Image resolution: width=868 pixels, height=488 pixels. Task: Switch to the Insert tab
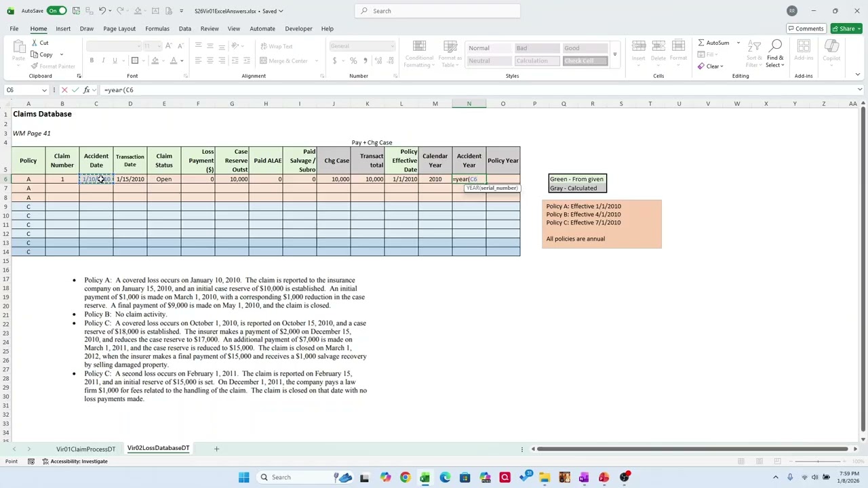63,28
